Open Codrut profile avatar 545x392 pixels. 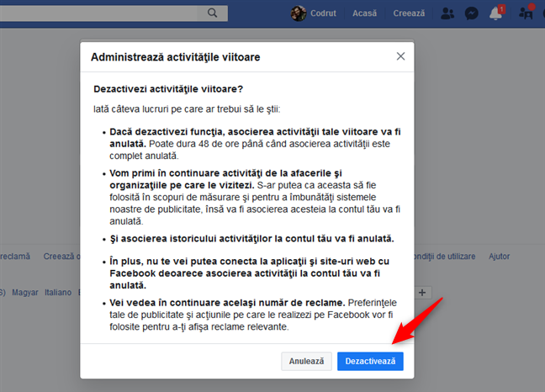click(299, 13)
